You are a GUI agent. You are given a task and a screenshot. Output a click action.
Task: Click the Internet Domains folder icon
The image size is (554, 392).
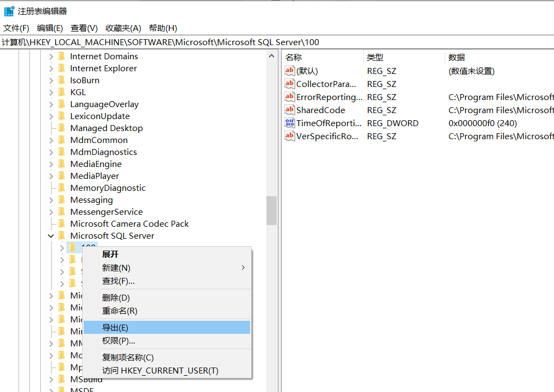click(61, 56)
